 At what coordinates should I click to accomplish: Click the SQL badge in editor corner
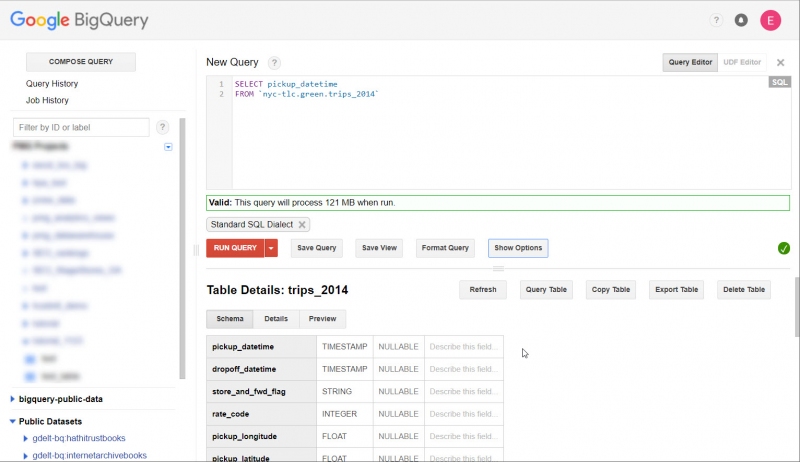point(779,82)
